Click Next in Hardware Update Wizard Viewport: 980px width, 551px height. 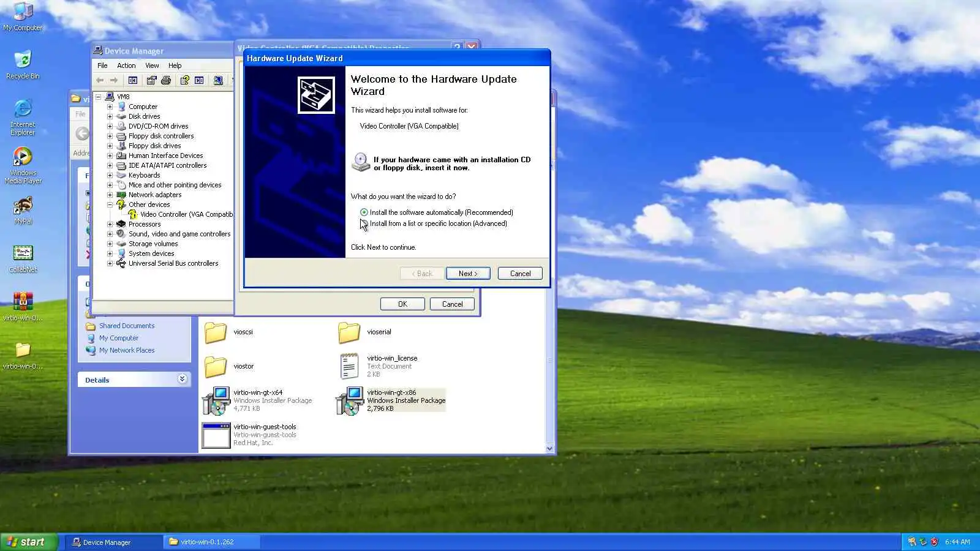[468, 274]
